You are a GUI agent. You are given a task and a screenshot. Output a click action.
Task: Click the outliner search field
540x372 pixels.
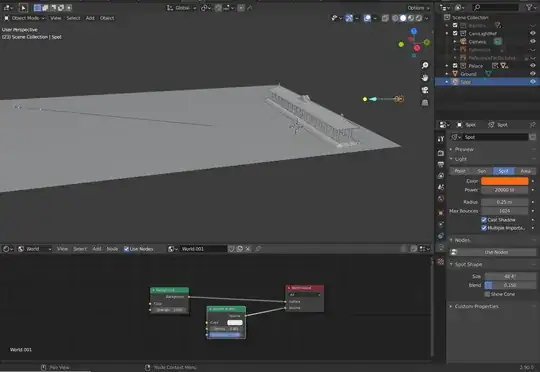tap(495, 7)
